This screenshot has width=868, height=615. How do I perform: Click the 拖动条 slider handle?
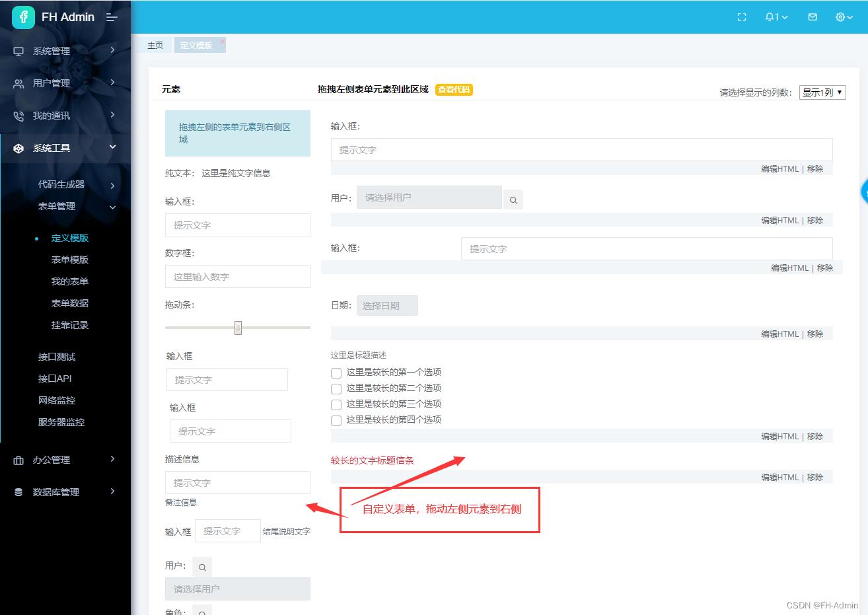[238, 328]
